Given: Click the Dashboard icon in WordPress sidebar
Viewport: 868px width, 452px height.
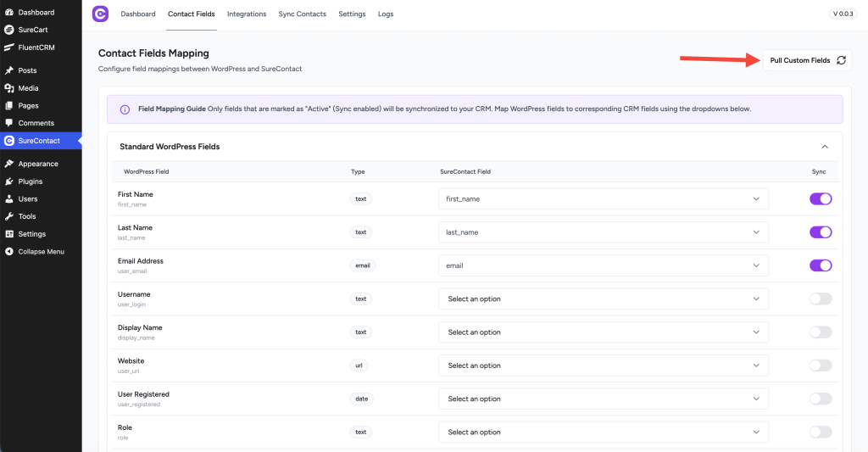Looking at the screenshot, I should [x=9, y=13].
